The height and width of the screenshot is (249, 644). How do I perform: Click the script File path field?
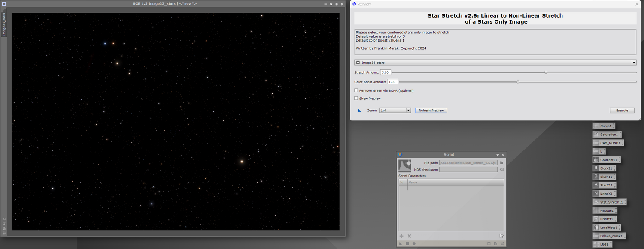[468, 163]
